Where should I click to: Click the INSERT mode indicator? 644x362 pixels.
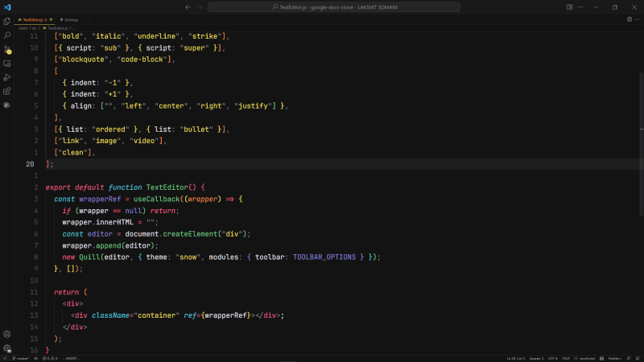[71, 358]
